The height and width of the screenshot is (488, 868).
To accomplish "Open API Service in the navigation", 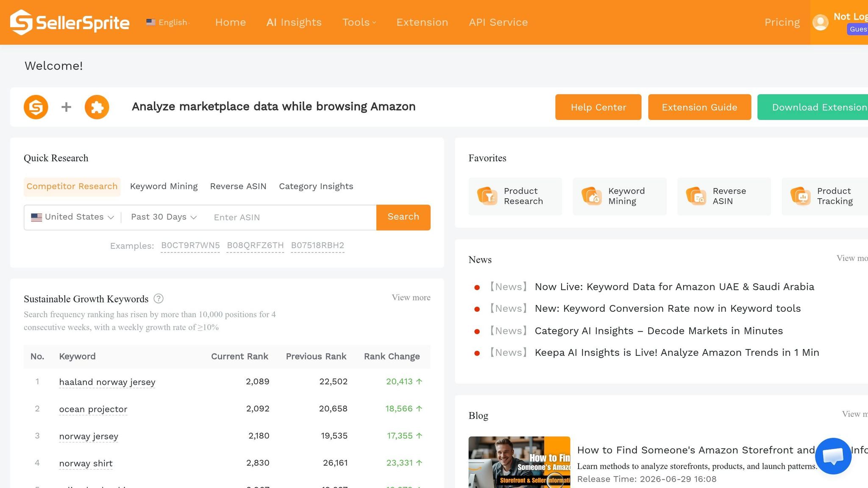I will point(498,22).
